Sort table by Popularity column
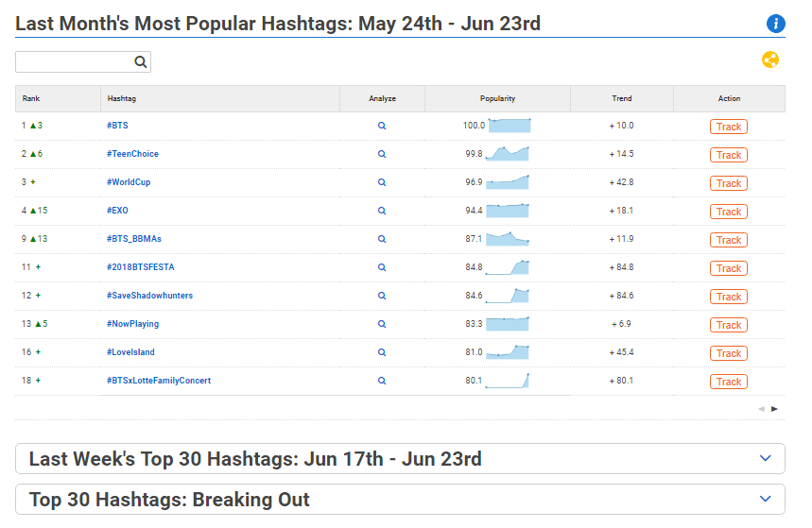 tap(497, 98)
